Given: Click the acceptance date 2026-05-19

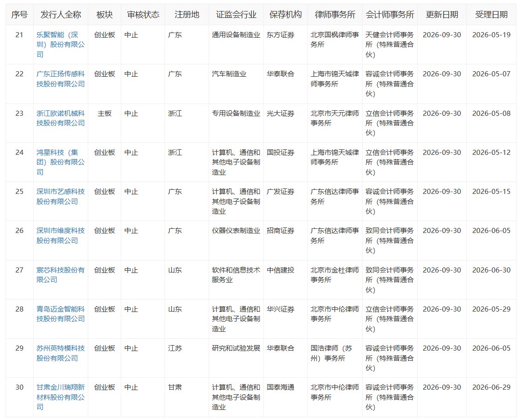Looking at the screenshot, I should 491,35.
